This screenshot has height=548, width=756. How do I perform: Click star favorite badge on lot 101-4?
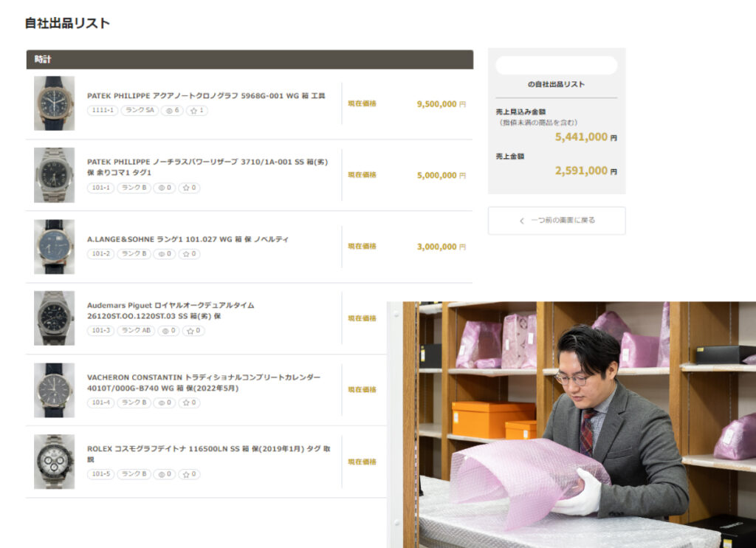[x=189, y=403]
